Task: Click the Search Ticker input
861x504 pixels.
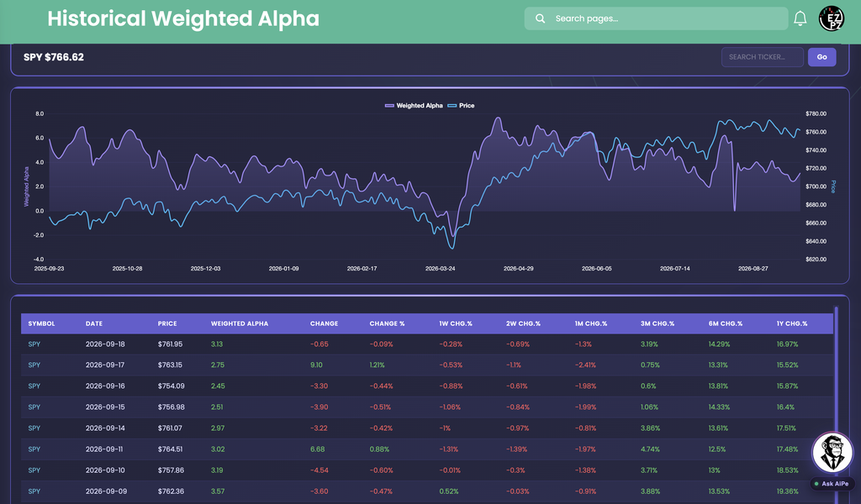Action: click(762, 57)
